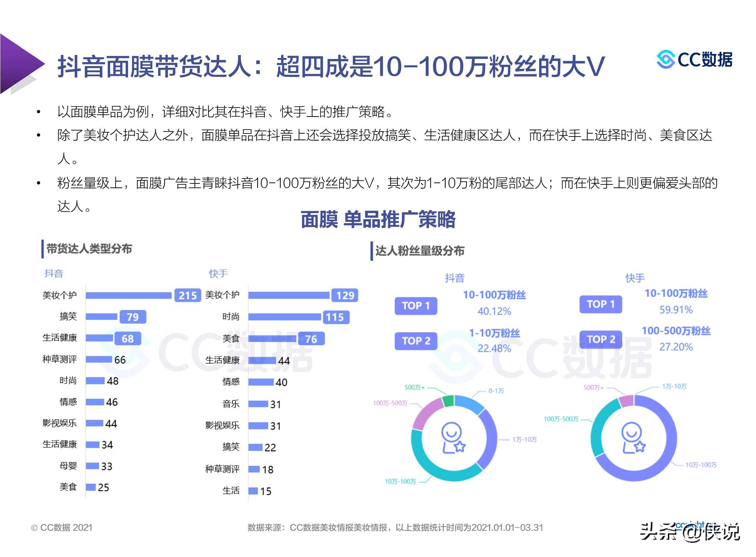This screenshot has height=557, width=756.
Task: Click the Douyin 种草测评 bar valued 66
Action: pos(99,359)
